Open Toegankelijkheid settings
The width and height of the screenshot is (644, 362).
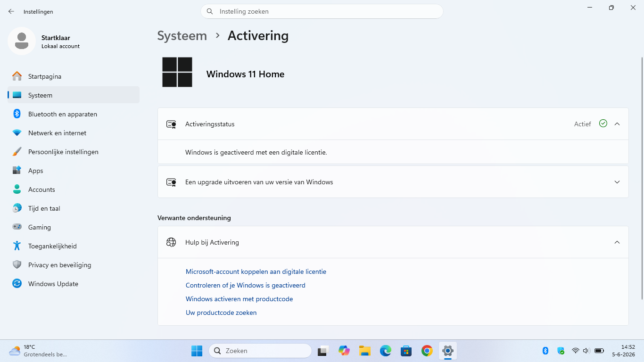click(74, 246)
